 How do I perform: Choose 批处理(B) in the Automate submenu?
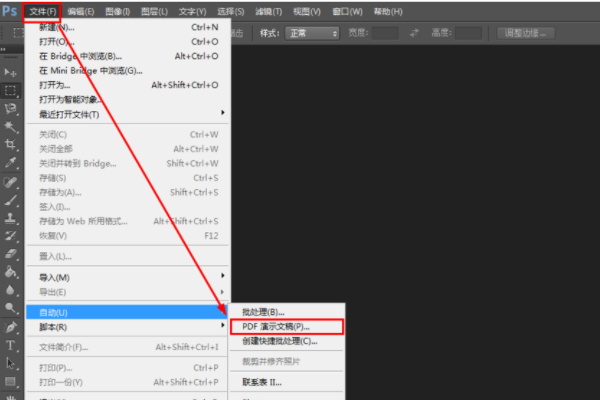pos(264,311)
